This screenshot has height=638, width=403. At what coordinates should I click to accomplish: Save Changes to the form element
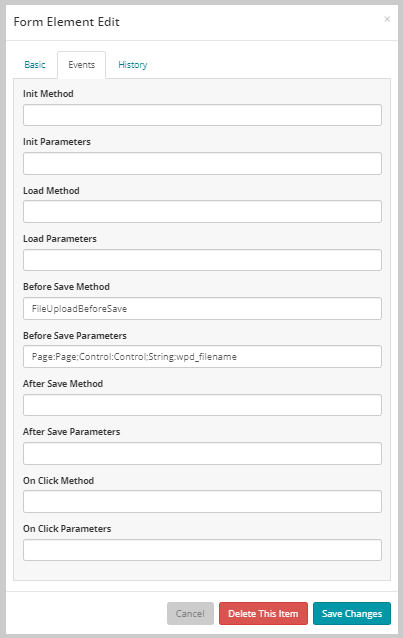352,614
